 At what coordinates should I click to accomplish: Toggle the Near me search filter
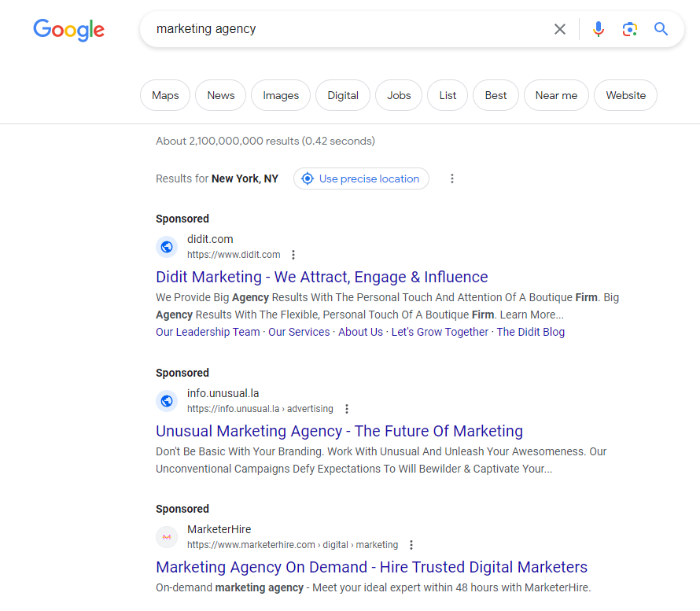click(x=556, y=94)
